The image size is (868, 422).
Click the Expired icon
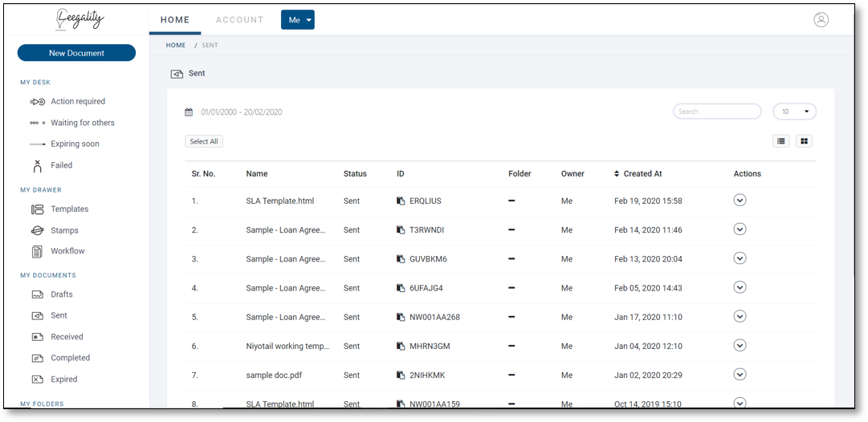click(x=38, y=379)
